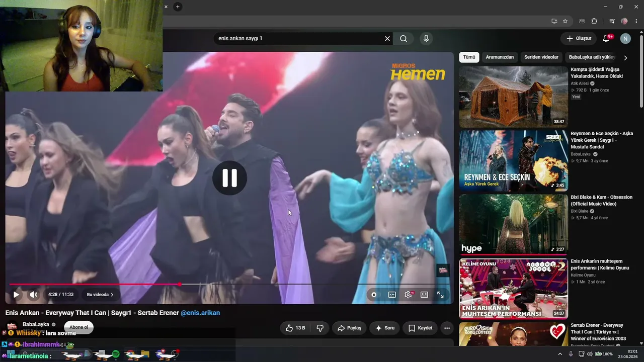The width and height of the screenshot is (644, 362).
Task: Open the Chrome profile picture menu
Action: pos(624,21)
